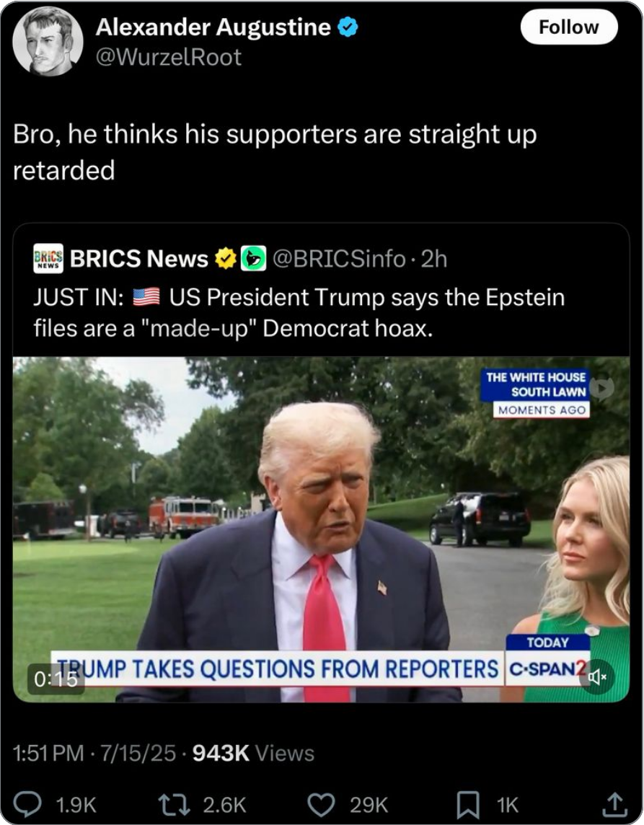Screen dimensions: 644x825
Task: Click the blue verified badge by Alexander Augustine
Action: point(348,27)
